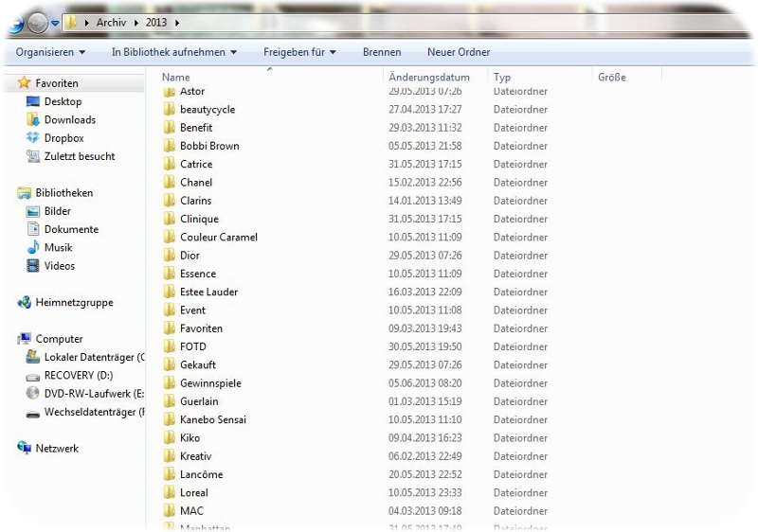This screenshot has height=532, width=758.
Task: Click the Netzwerk icon in sidebar
Action: (24, 448)
